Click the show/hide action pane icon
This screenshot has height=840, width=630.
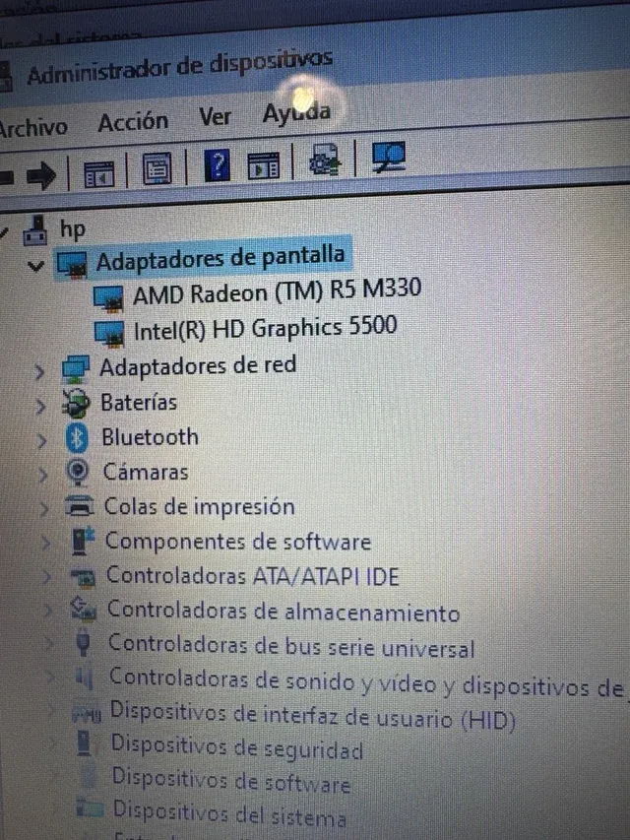coord(263,165)
